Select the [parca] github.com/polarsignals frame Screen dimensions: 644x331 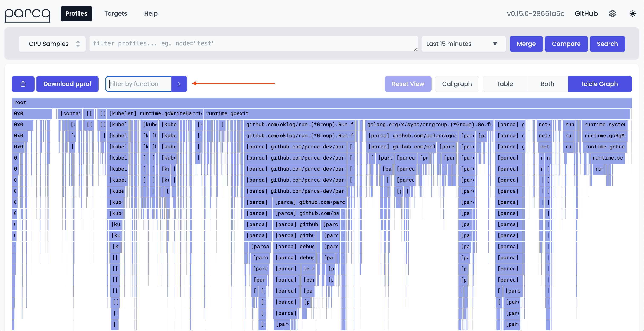coord(412,136)
